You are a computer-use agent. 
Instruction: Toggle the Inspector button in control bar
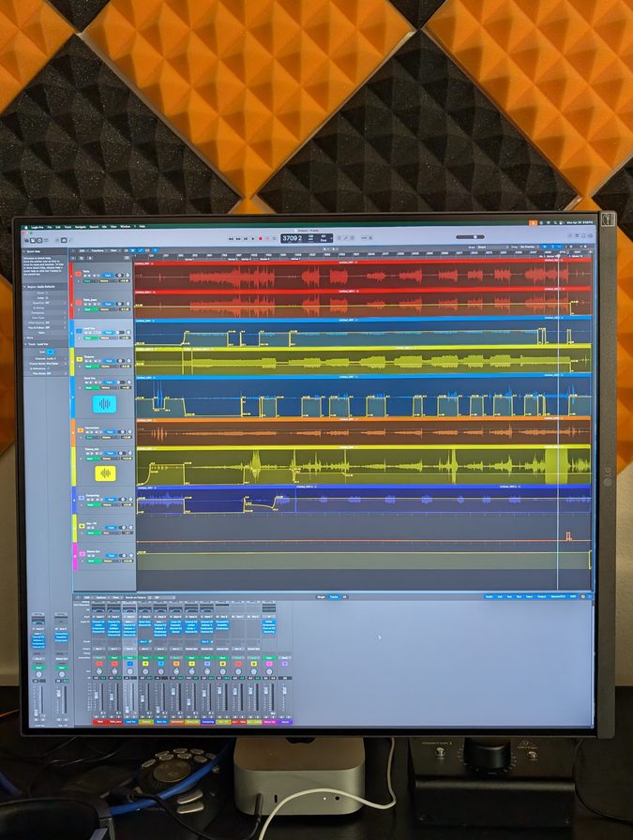(33, 240)
